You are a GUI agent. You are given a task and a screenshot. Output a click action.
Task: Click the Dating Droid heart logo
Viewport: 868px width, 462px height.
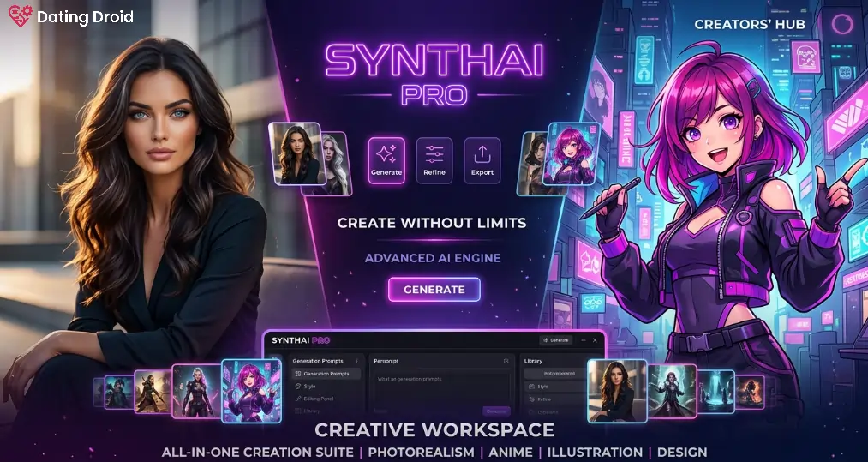pyautogui.click(x=21, y=16)
